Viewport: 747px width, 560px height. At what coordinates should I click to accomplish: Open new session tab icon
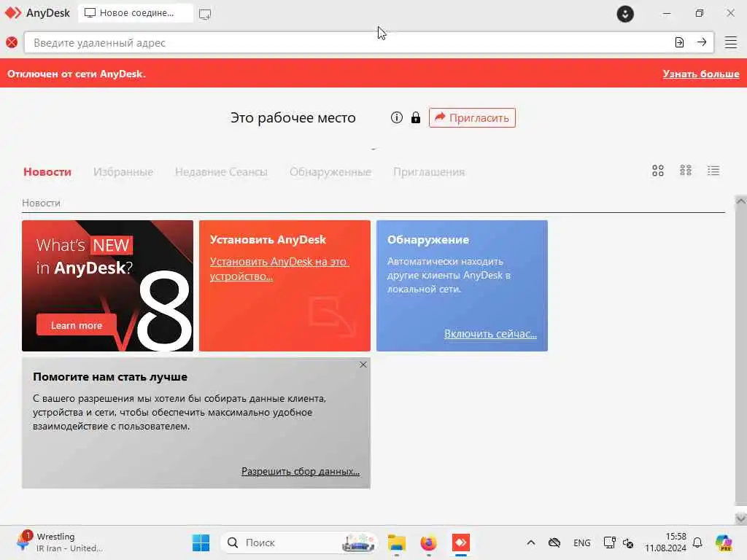205,14
